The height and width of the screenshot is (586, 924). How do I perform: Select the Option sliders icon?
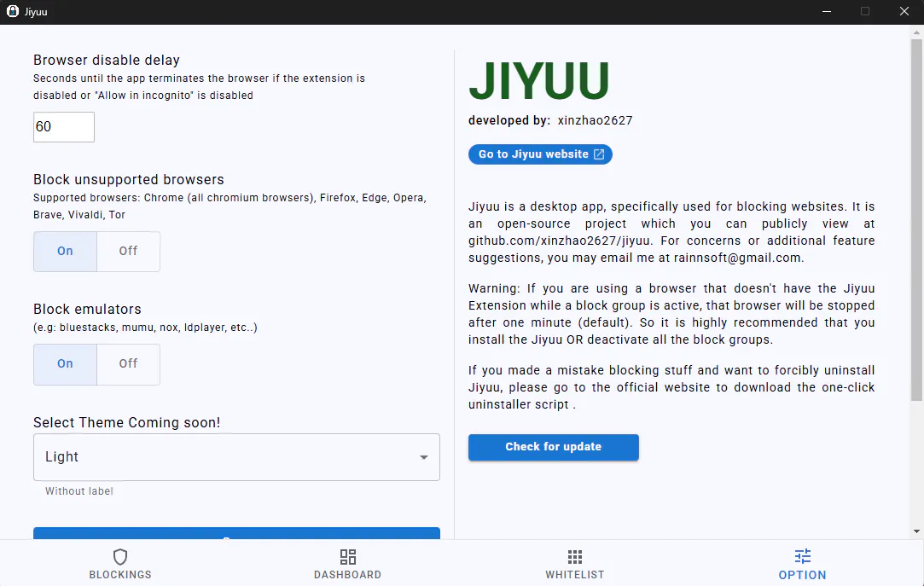[x=802, y=556]
